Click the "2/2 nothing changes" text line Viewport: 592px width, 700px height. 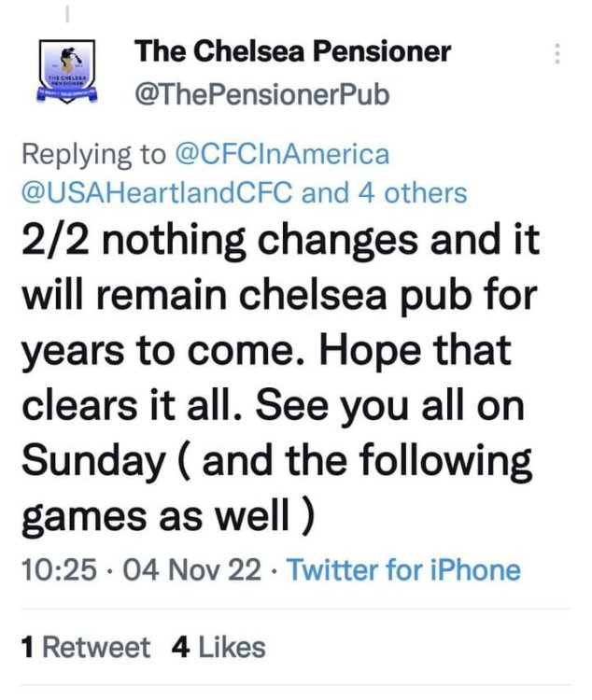coord(280,241)
